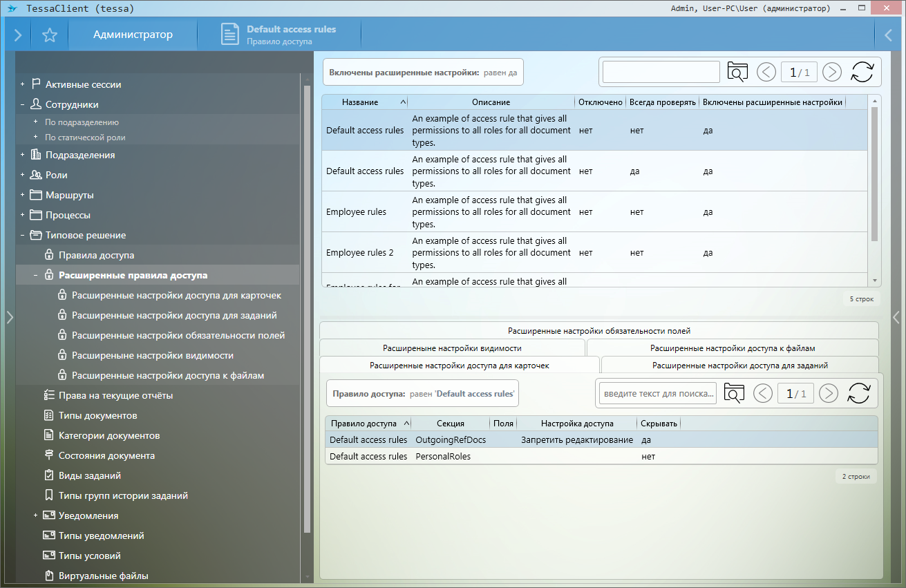Go to previous page in lower table
Screen dimensions: 906x588
pyautogui.click(x=762, y=393)
